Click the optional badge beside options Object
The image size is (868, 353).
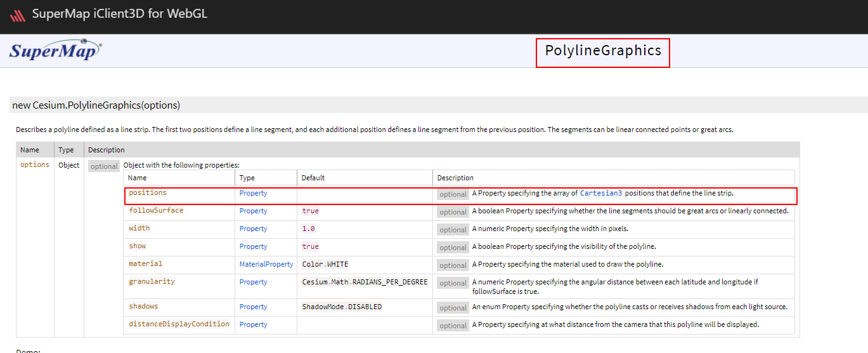point(104,166)
